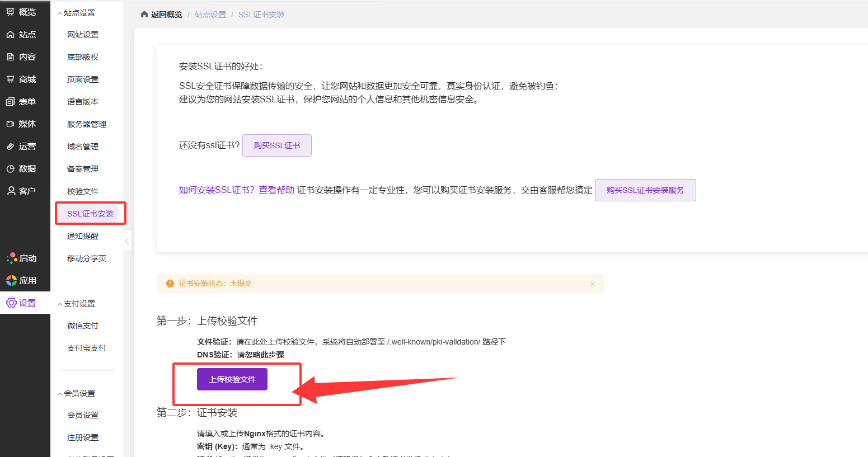Open the 语言版本 page

(x=83, y=102)
